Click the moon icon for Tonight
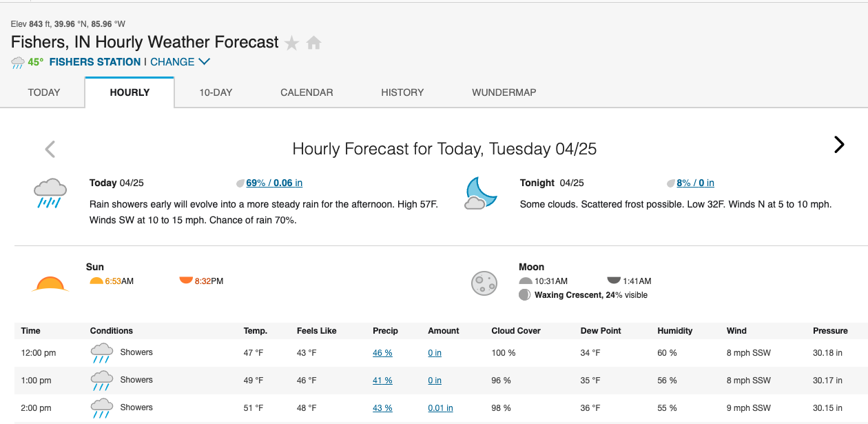 [480, 192]
